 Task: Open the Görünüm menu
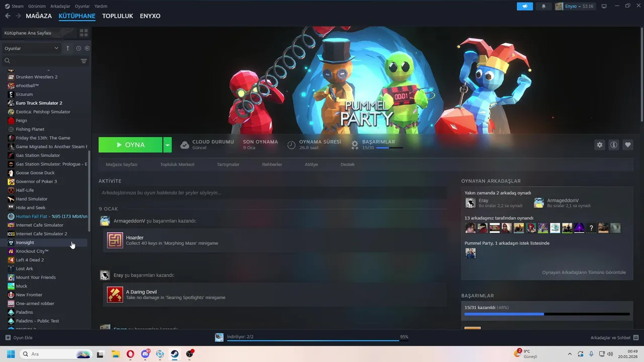[37, 6]
